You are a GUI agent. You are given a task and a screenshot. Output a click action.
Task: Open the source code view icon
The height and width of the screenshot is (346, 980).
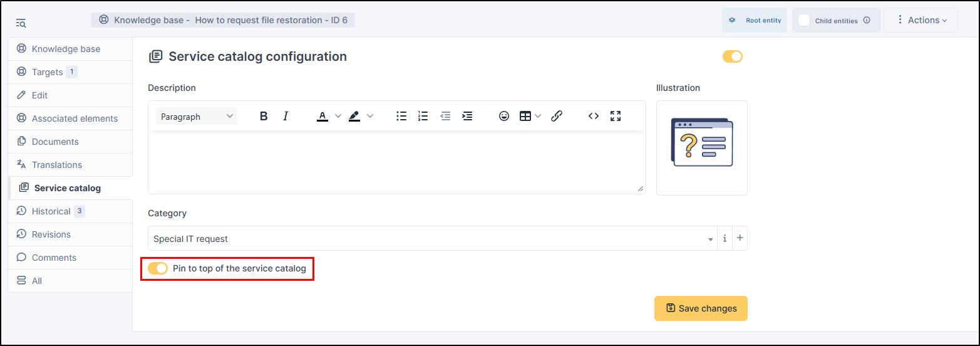click(x=594, y=116)
